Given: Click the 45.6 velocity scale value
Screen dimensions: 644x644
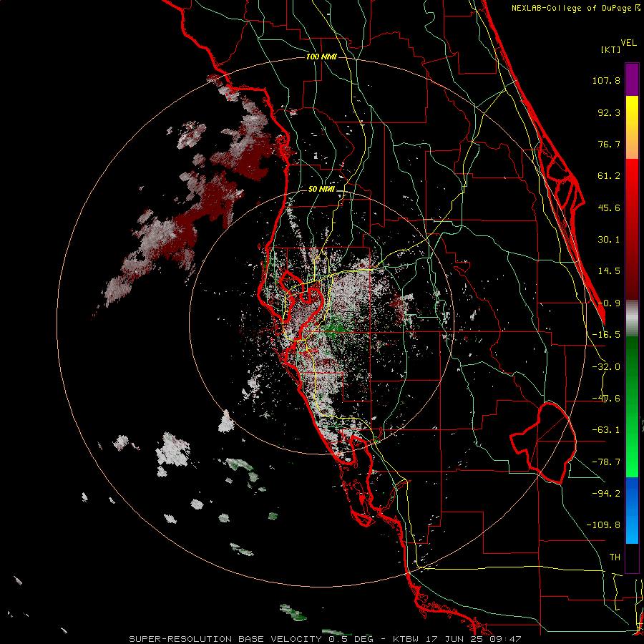Looking at the screenshot, I should tap(609, 208).
